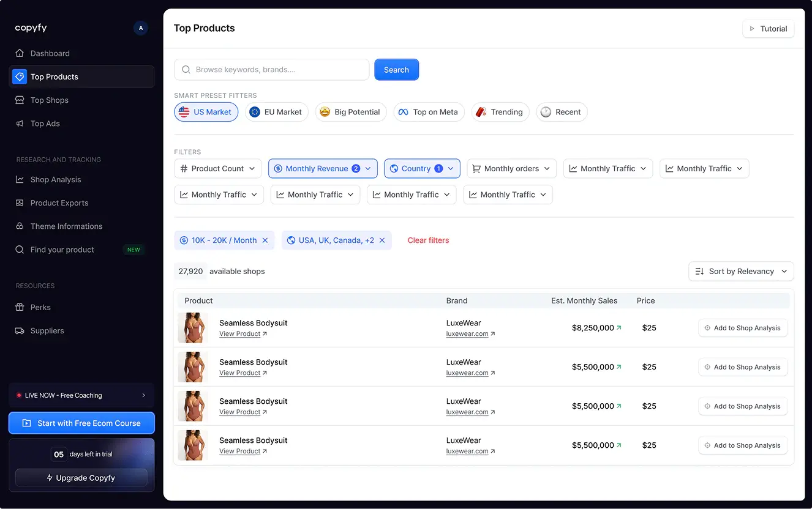Expand the Product Count filter dropdown

pos(217,169)
